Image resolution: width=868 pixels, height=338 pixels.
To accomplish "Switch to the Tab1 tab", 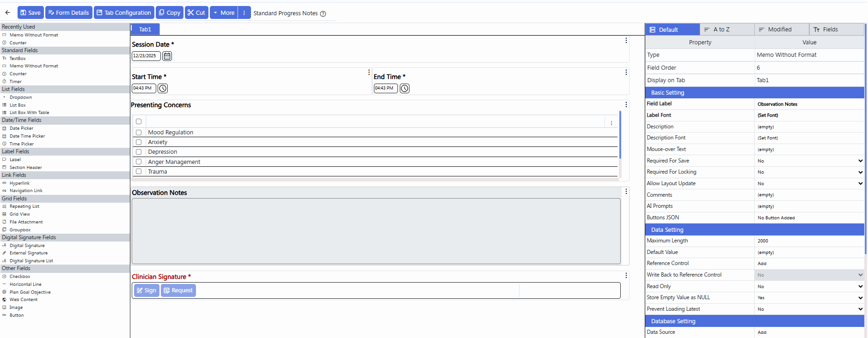I will pos(145,29).
